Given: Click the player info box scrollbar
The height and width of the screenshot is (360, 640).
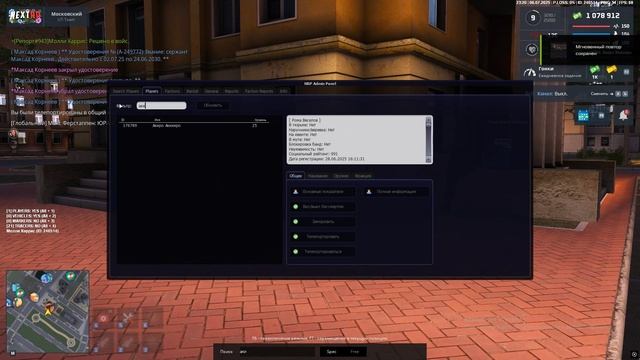Looking at the screenshot, I should pyautogui.click(x=428, y=140).
